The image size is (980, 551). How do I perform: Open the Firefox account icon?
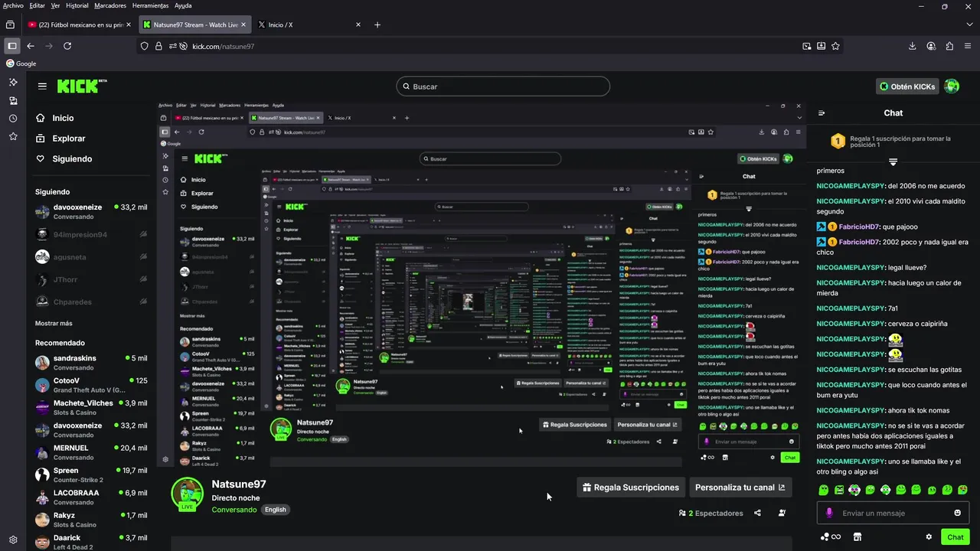tap(931, 46)
